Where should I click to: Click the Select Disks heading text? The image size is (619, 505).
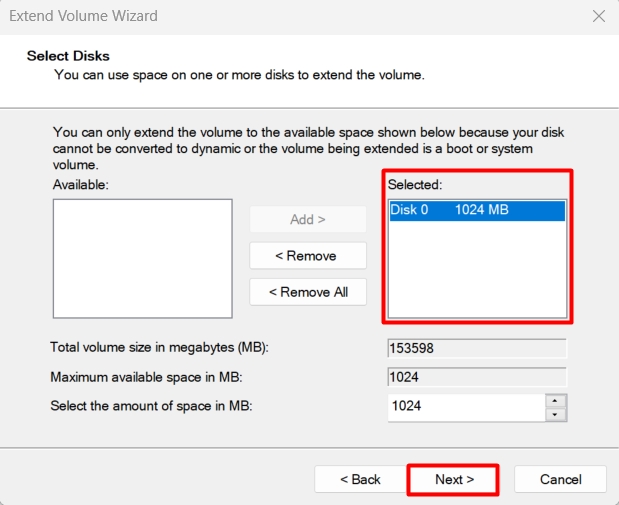[68, 56]
